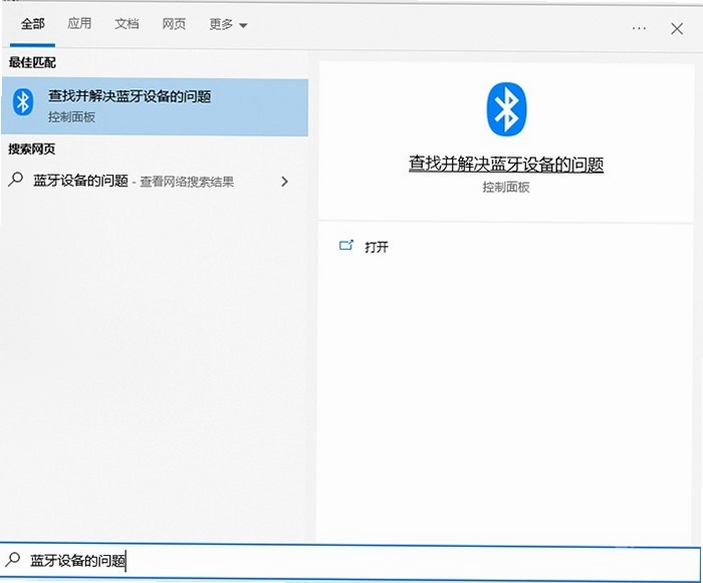This screenshot has height=583, width=703.
Task: Click 控制面板 label in preview pane
Action: click(506, 187)
